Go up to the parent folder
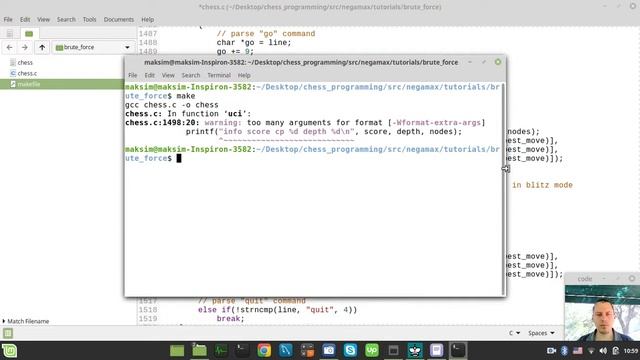Viewport: 640px width, 360px height. point(42,47)
